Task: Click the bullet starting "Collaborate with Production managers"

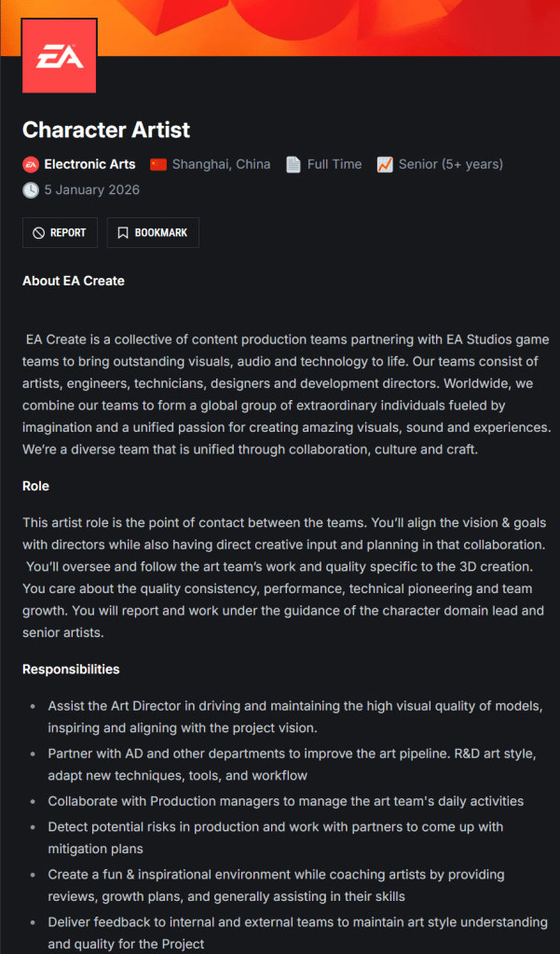Action: pyautogui.click(x=285, y=801)
